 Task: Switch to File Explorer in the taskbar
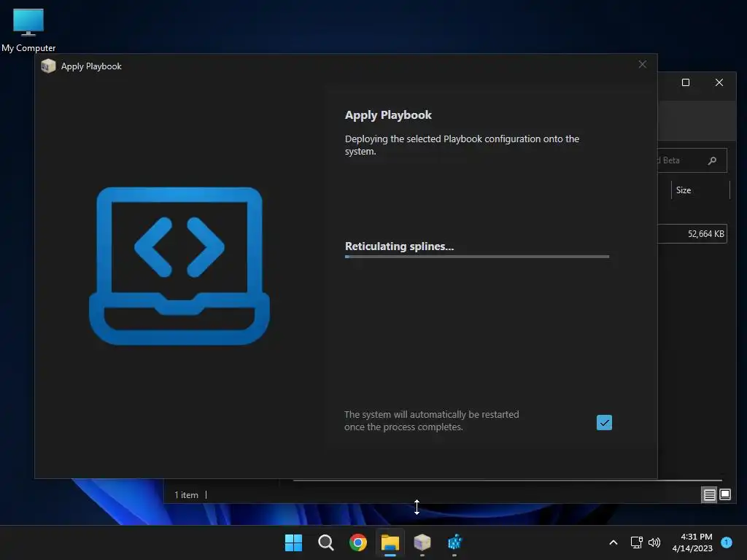tap(390, 542)
